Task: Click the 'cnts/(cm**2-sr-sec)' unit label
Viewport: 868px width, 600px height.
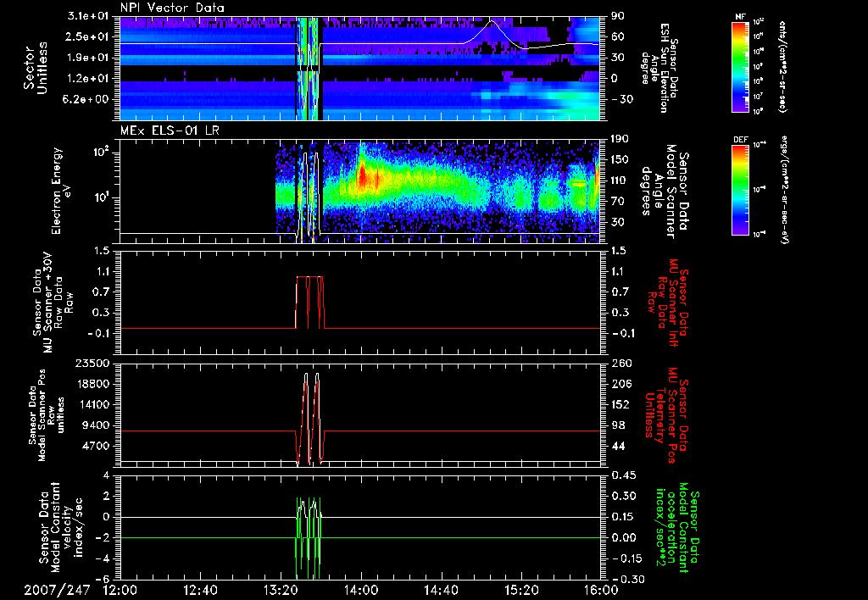Action: pyautogui.click(x=782, y=66)
